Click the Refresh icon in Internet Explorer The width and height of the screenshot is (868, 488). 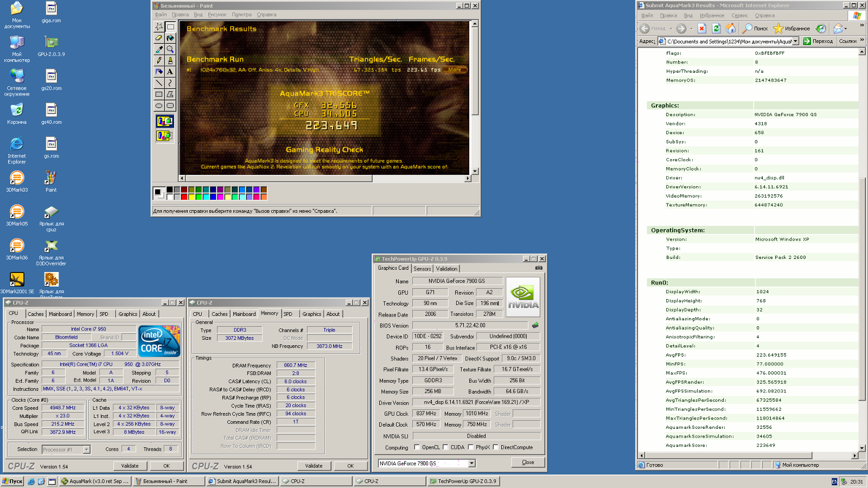click(716, 28)
